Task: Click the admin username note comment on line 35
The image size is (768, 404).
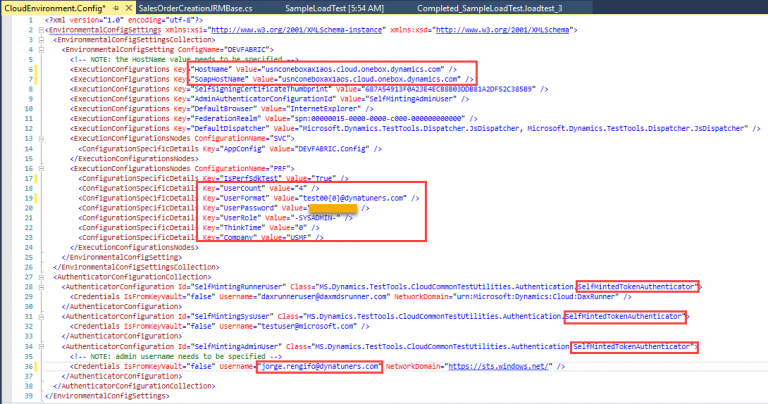Action: [x=176, y=356]
